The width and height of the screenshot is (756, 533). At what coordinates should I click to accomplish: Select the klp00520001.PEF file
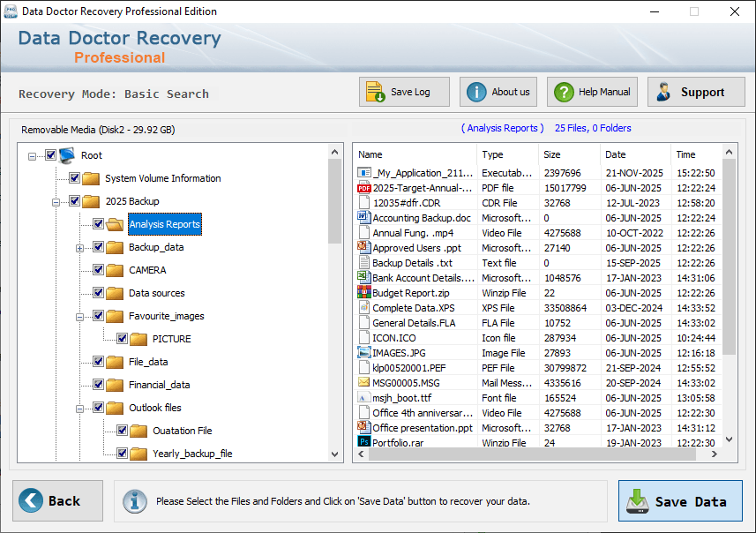click(x=408, y=368)
